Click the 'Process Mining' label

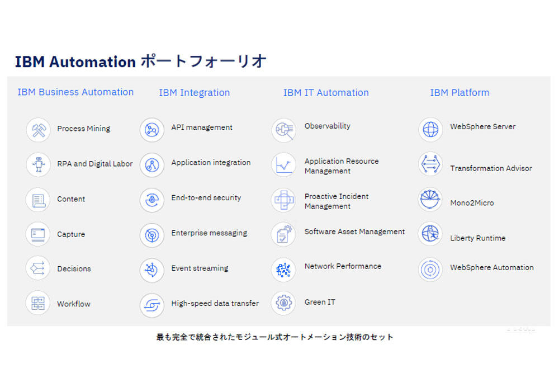84,129
